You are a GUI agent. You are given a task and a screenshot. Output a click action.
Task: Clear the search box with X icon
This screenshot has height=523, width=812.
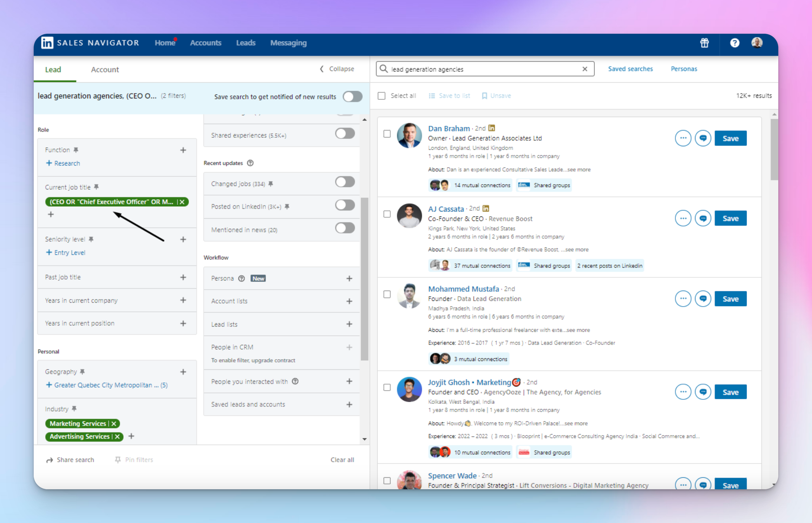click(x=585, y=69)
